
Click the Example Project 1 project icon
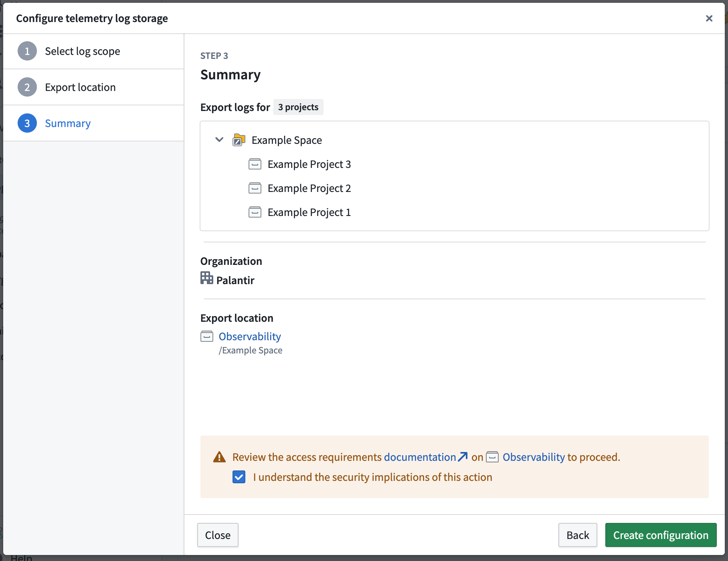255,212
